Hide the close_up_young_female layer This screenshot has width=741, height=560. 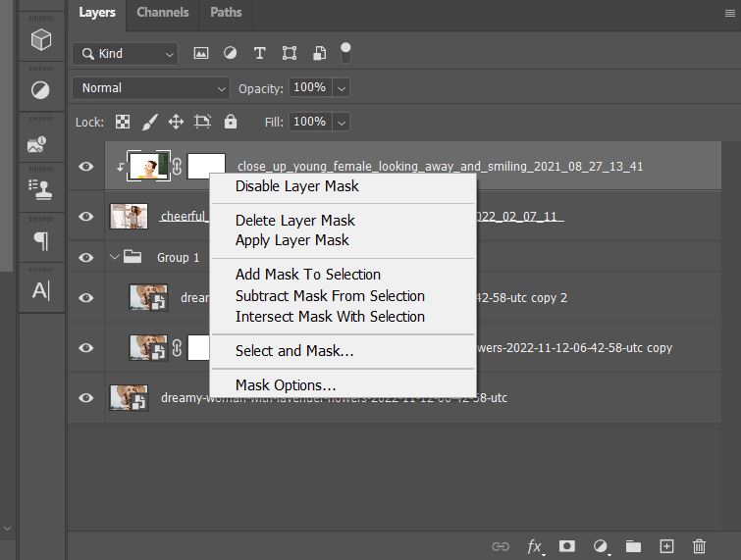point(86,166)
